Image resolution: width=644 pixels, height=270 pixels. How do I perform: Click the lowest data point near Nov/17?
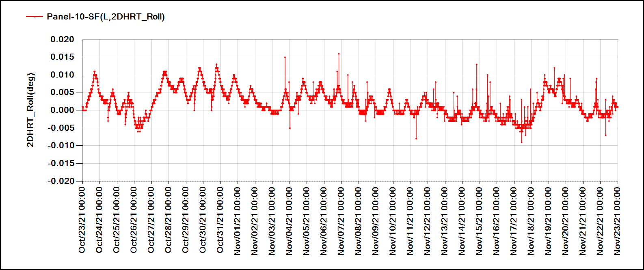pos(522,142)
